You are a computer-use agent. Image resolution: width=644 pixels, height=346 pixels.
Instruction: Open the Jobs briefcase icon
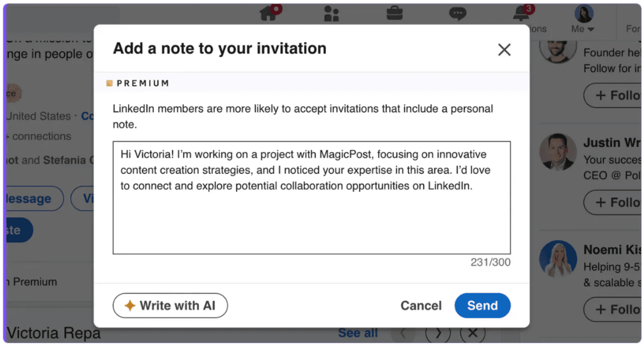(x=395, y=13)
